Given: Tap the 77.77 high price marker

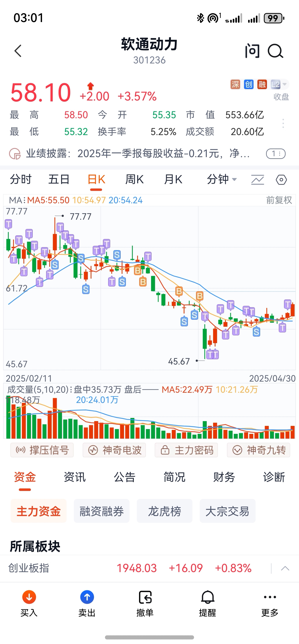Looking at the screenshot, I should click(x=80, y=216).
